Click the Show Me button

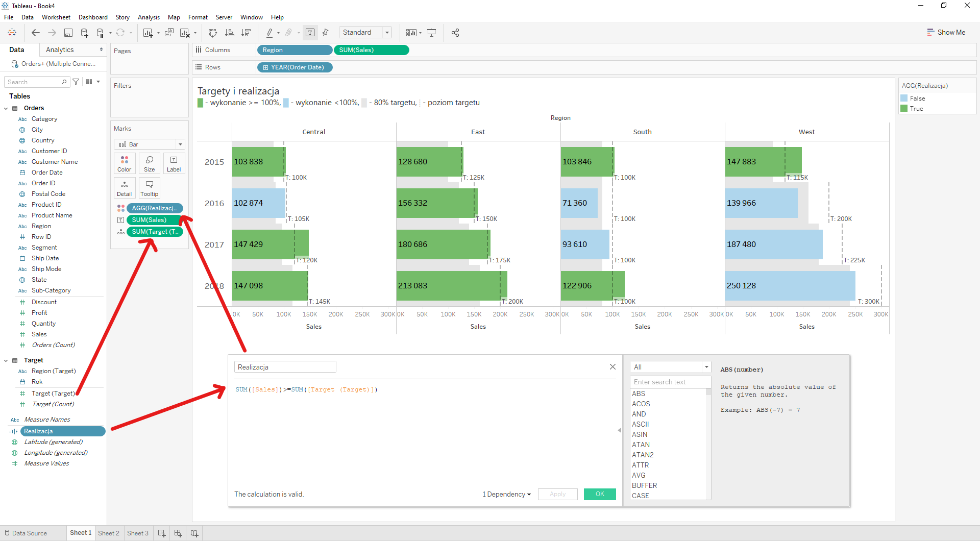coord(946,32)
